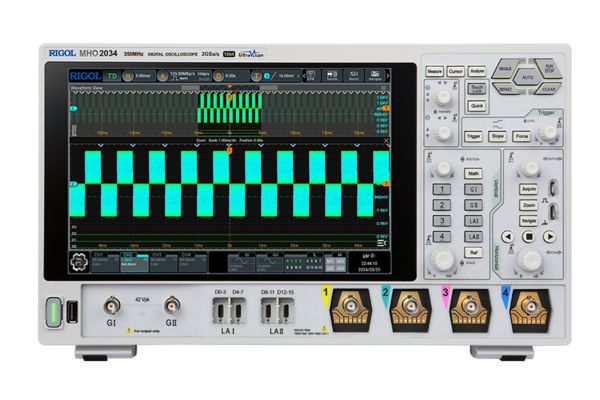
Task: Tap the D8-11 logic probe port
Action: (x=268, y=310)
